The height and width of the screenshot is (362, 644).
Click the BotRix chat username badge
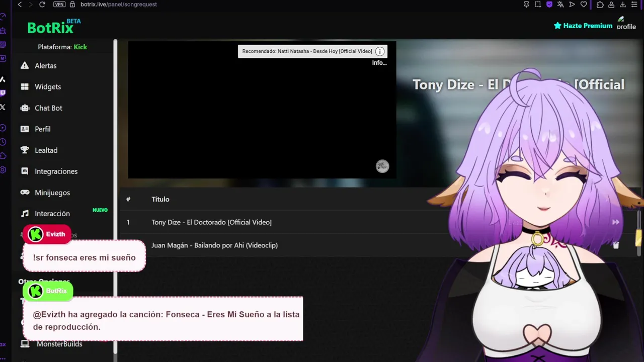[x=48, y=291]
